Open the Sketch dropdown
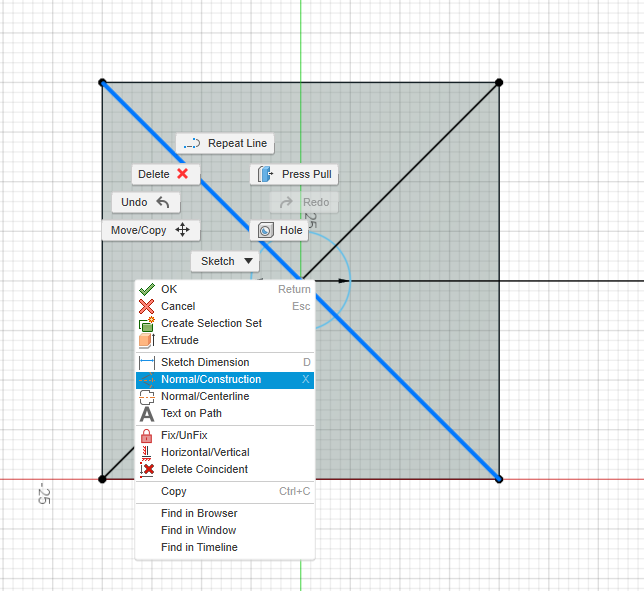Image resolution: width=644 pixels, height=591 pixels. pyautogui.click(x=225, y=261)
